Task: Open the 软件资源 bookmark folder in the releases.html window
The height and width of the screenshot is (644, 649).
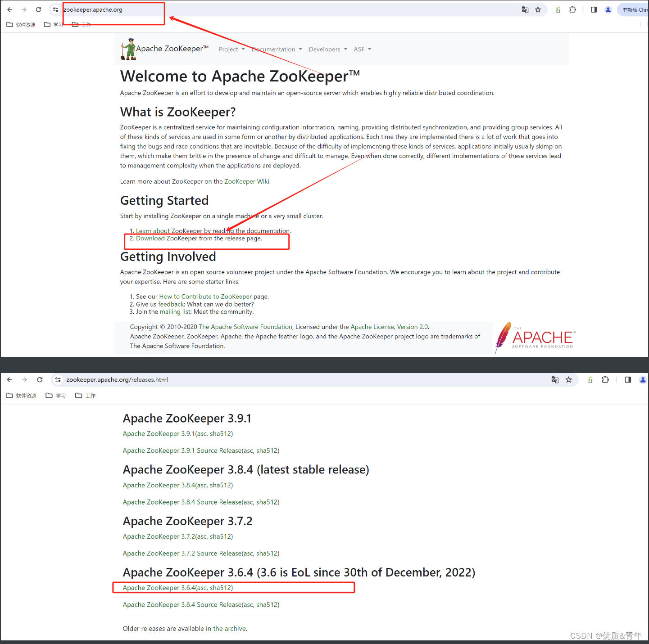Action: tap(21, 396)
